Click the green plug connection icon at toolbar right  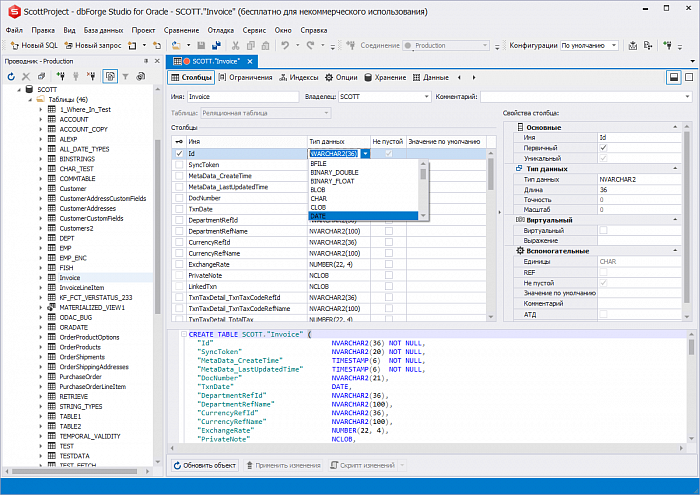667,46
